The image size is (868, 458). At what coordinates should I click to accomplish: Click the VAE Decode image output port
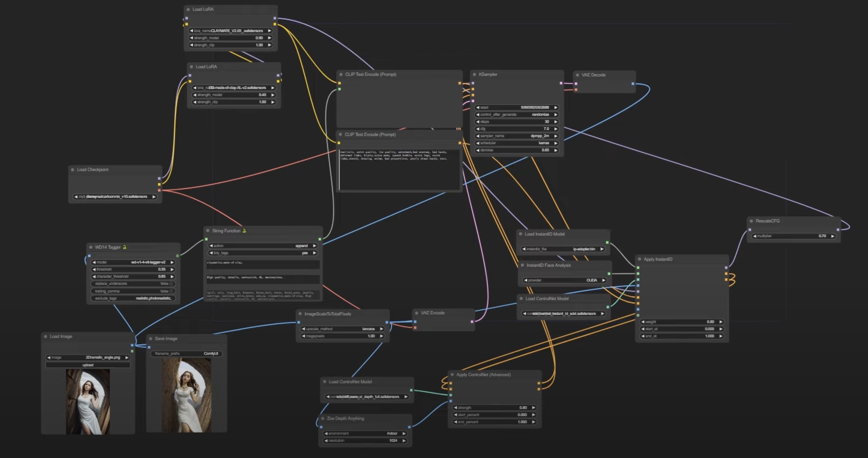(x=633, y=84)
